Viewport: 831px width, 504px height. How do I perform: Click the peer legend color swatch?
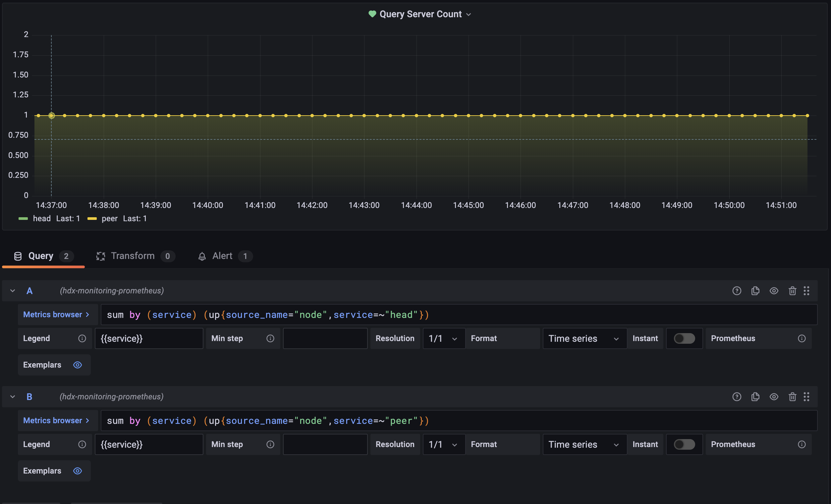(x=92, y=219)
